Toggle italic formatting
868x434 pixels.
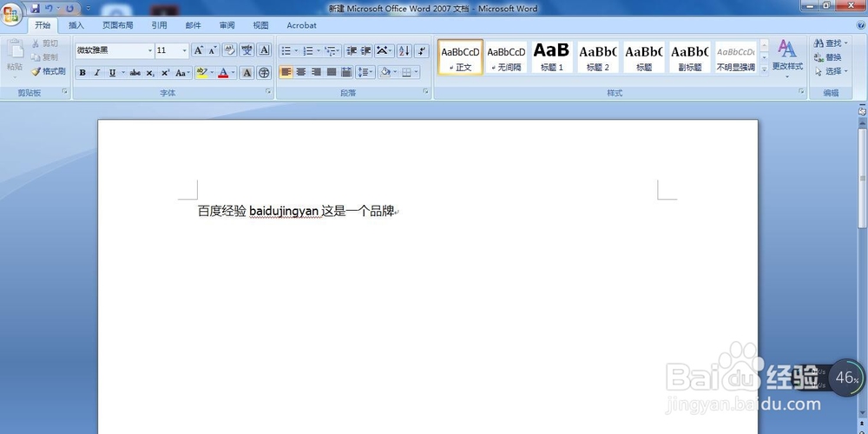coord(97,73)
